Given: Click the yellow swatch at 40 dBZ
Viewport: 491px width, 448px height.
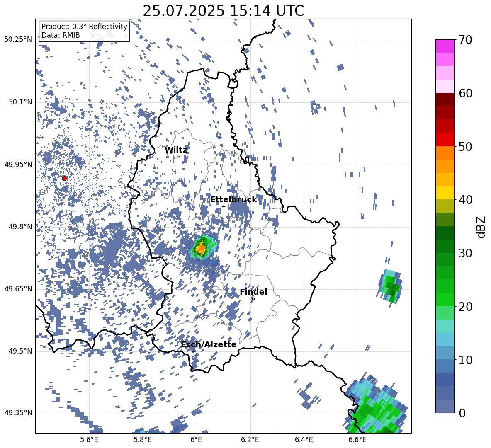Looking at the screenshot, I should coord(445,193).
